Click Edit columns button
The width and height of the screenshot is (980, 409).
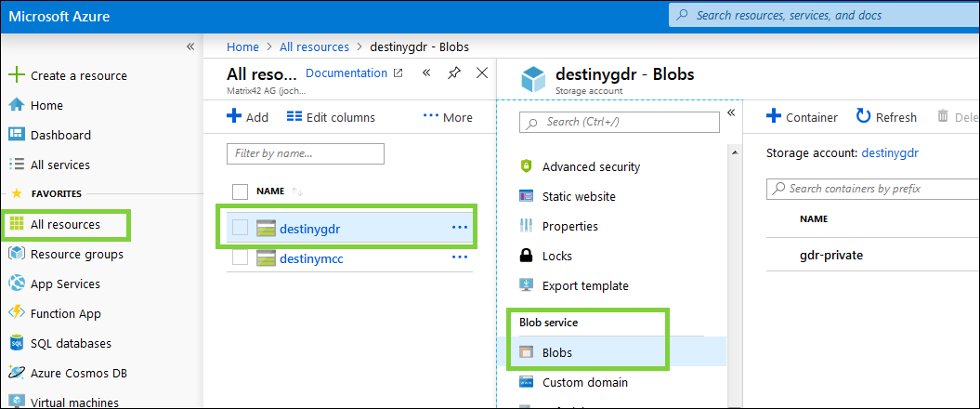(331, 117)
